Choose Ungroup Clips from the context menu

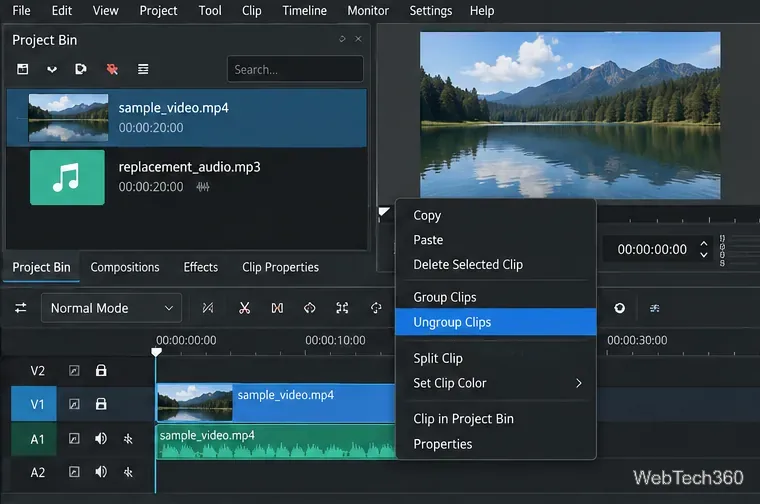(x=496, y=322)
